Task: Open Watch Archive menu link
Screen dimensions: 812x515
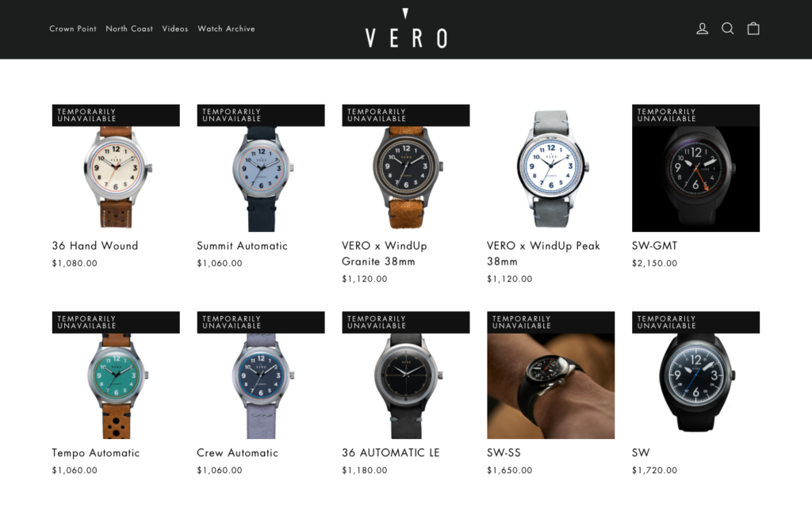Action: (226, 29)
